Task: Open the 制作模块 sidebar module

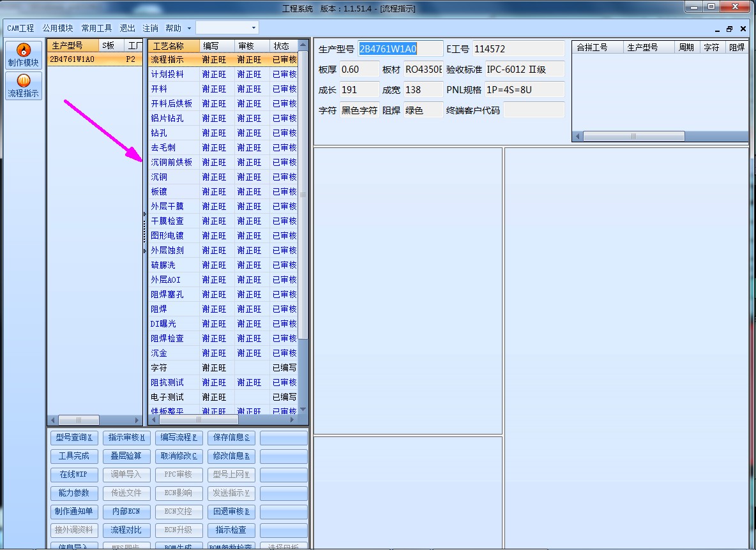Action: 23,55
